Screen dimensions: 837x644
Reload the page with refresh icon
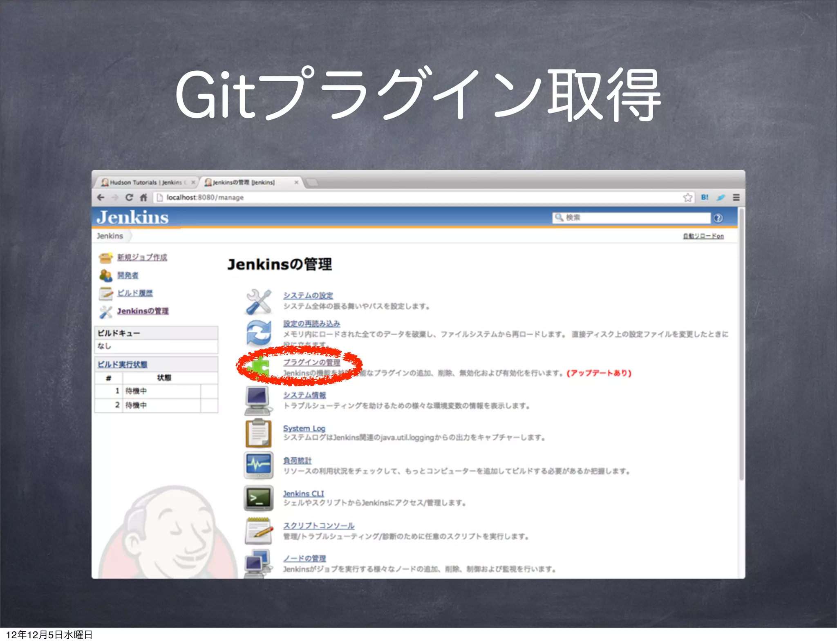tap(129, 197)
